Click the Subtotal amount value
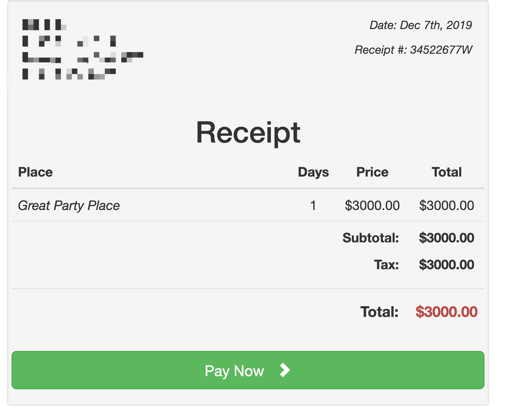This screenshot has height=420, width=507. click(447, 238)
